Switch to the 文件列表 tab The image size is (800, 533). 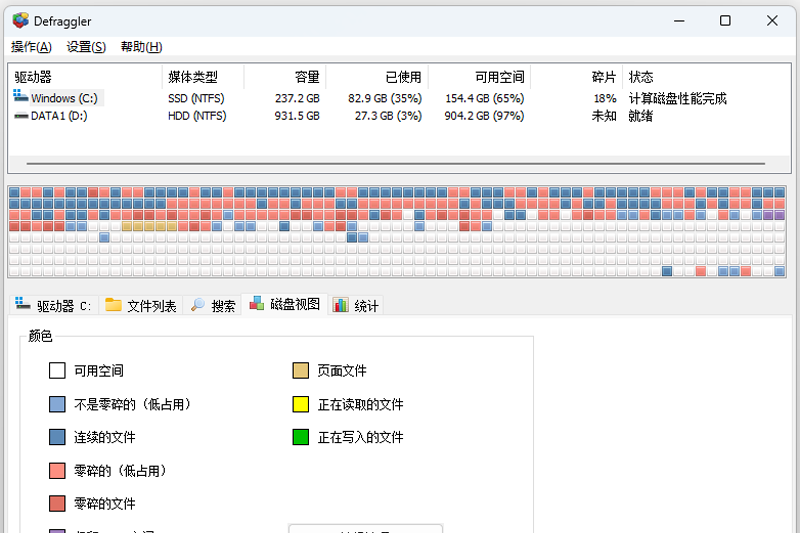(x=141, y=306)
